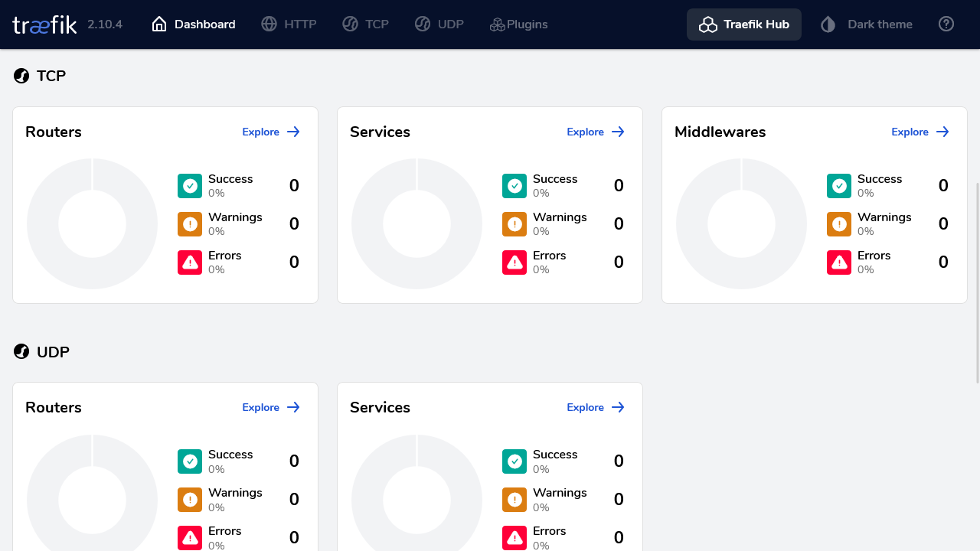Click the TCP Middlewares errors icon
The width and height of the screenshot is (980, 551).
point(839,262)
